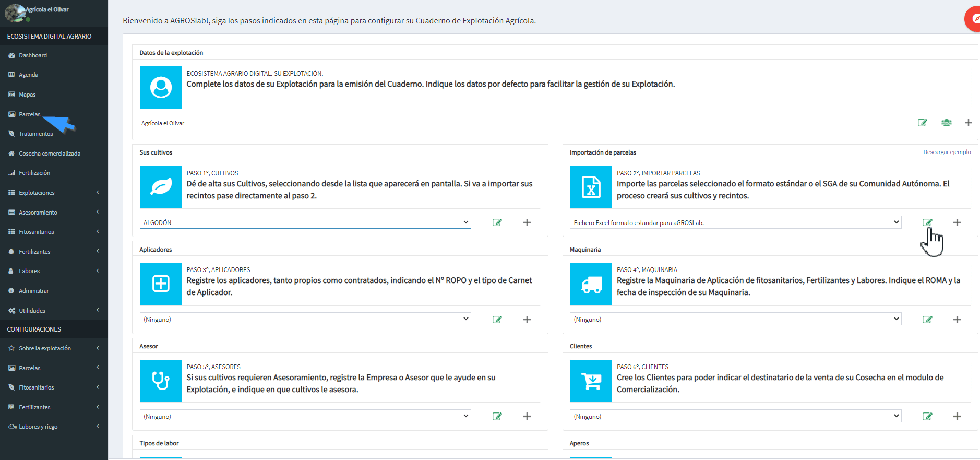Click the Agrícola el Olivar profile avatar
This screenshot has width=980, height=460.
(x=15, y=13)
